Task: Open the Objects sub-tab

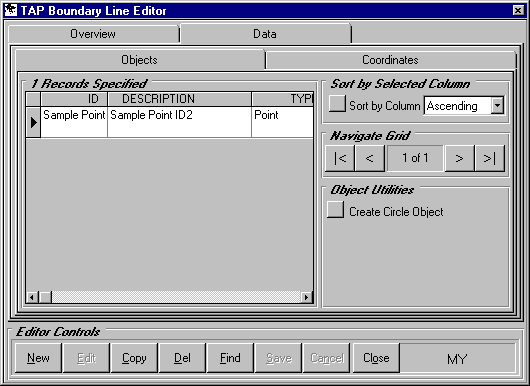Action: 140,60
